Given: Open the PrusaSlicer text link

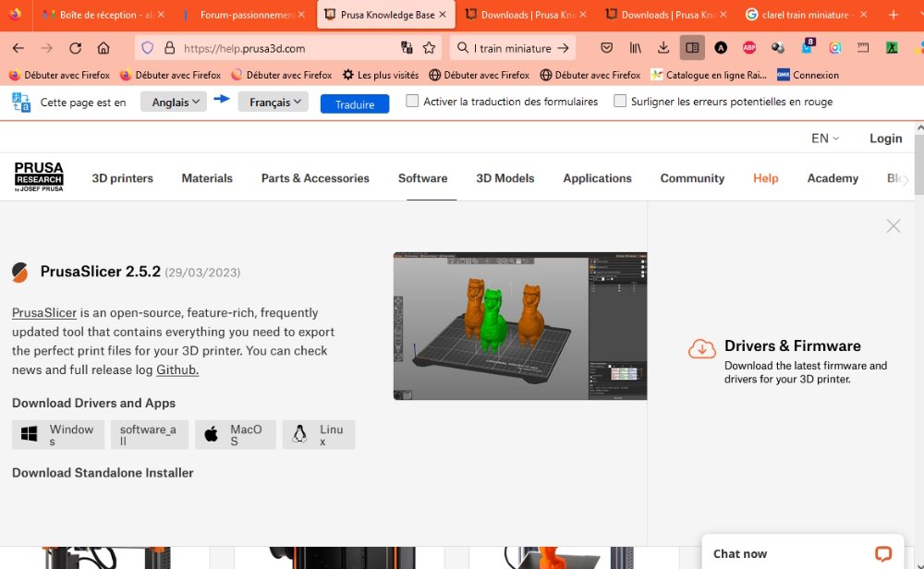Looking at the screenshot, I should pyautogui.click(x=44, y=313).
